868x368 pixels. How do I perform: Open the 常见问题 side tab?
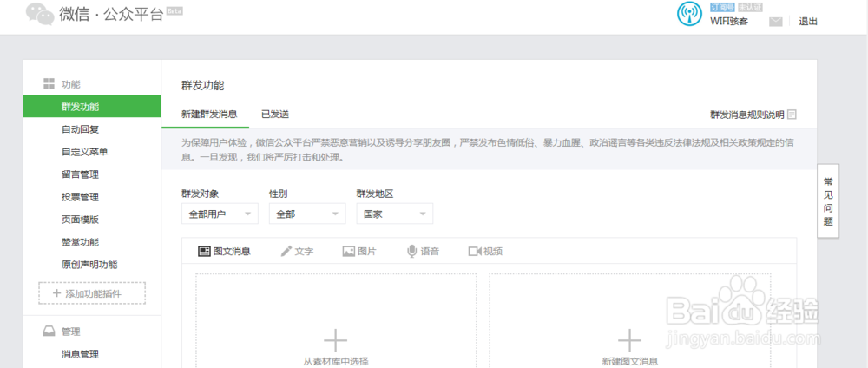828,201
